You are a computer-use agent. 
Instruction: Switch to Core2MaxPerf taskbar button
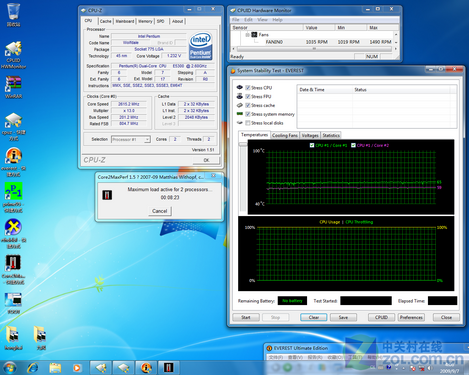tap(168, 368)
